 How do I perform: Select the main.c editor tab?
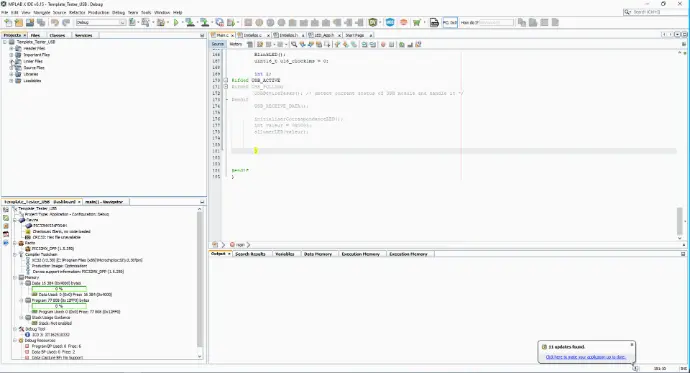click(222, 35)
